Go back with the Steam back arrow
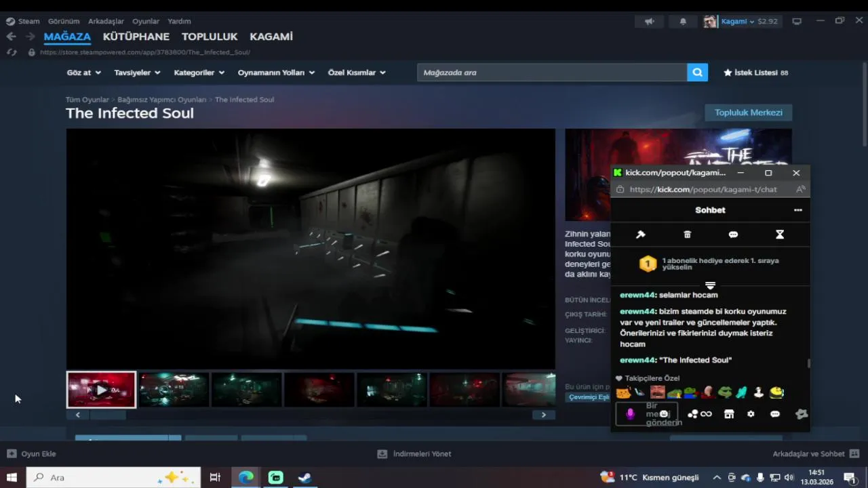Screen dimensions: 868x488 pos(11,37)
